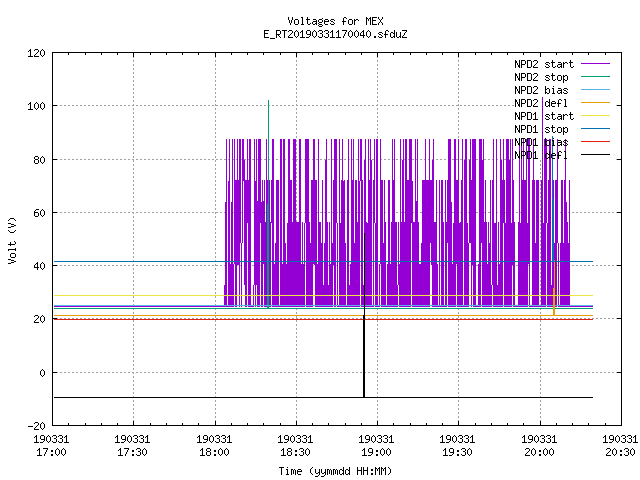
Task: Click the 100 value on voltage axis
Action: [36, 106]
